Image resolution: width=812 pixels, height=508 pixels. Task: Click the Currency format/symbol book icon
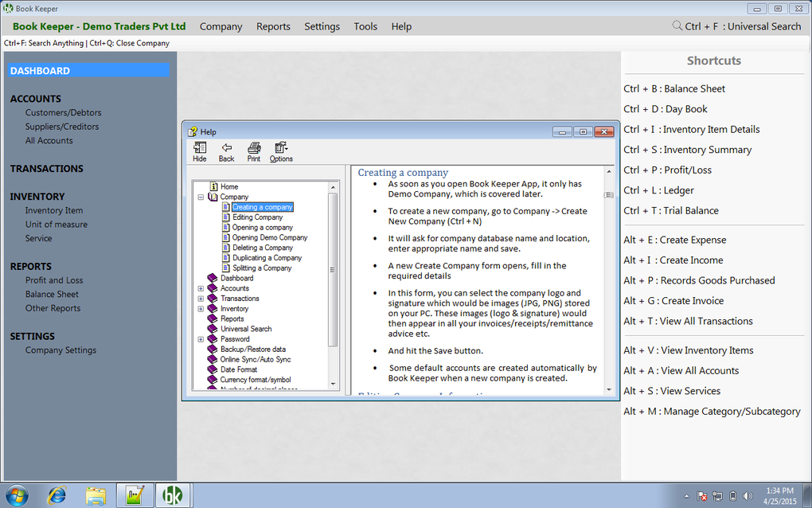coord(213,380)
